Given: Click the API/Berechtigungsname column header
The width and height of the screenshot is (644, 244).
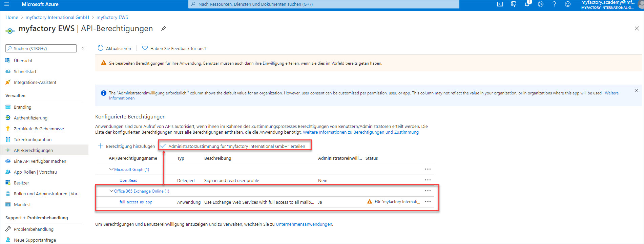Looking at the screenshot, I should (x=133, y=158).
